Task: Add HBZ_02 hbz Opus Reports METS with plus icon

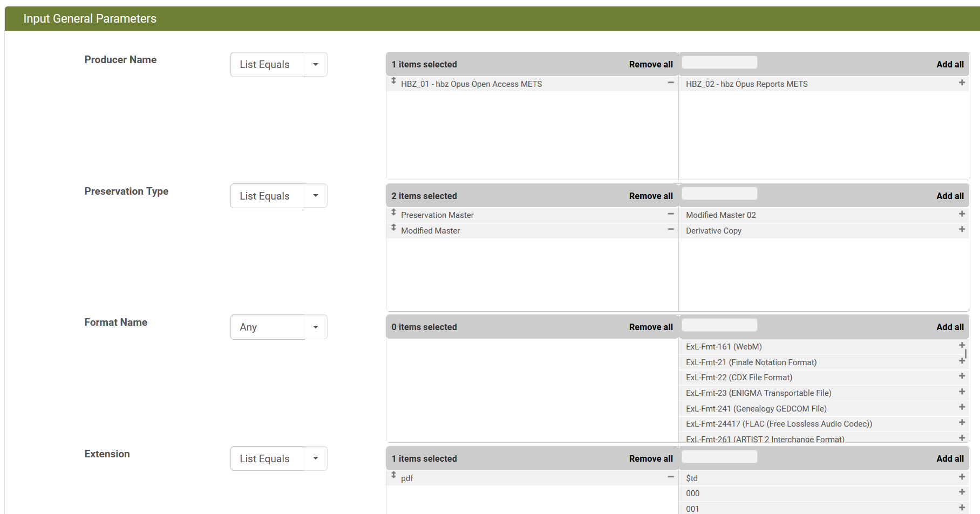Action: [961, 83]
